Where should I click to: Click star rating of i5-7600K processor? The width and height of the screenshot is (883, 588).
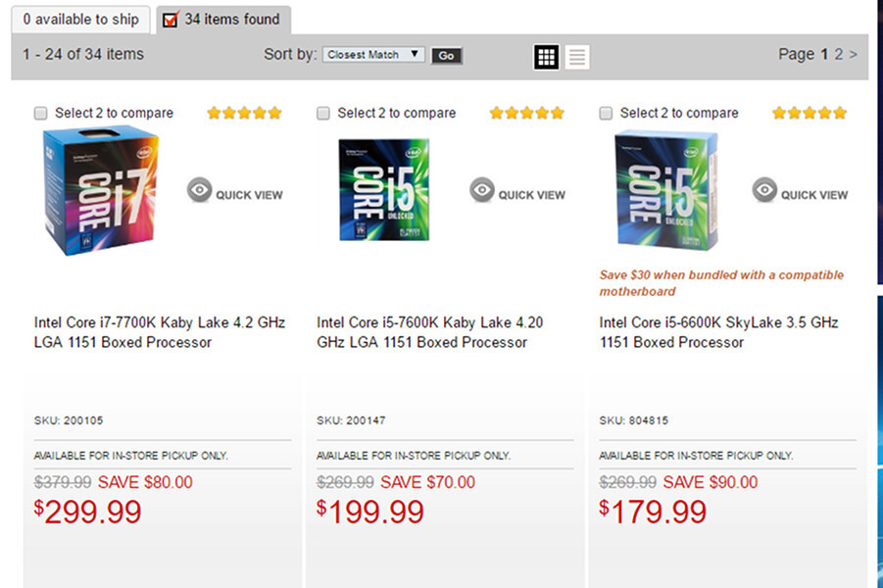click(526, 113)
